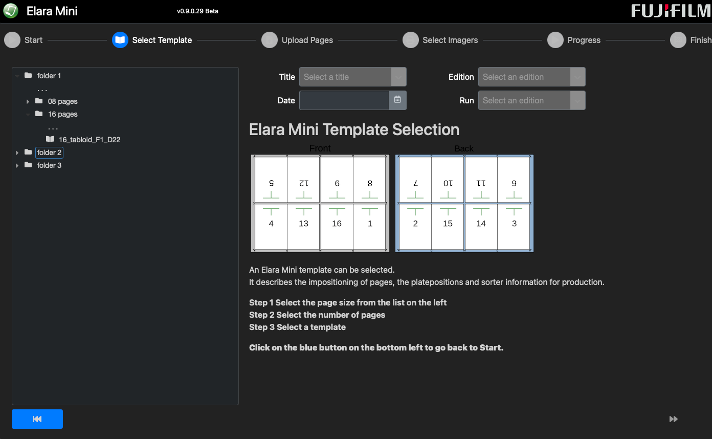
Task: Click the Upload Pages step circle
Action: point(269,40)
